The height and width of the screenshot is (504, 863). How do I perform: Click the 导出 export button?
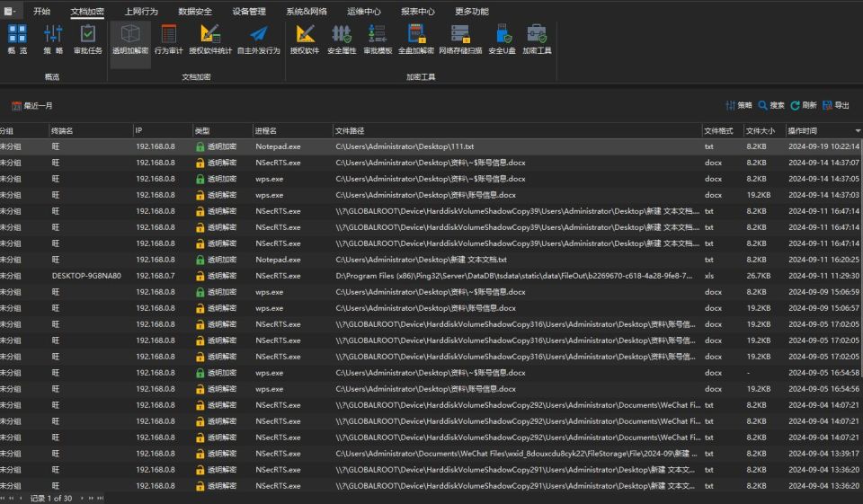[x=836, y=105]
